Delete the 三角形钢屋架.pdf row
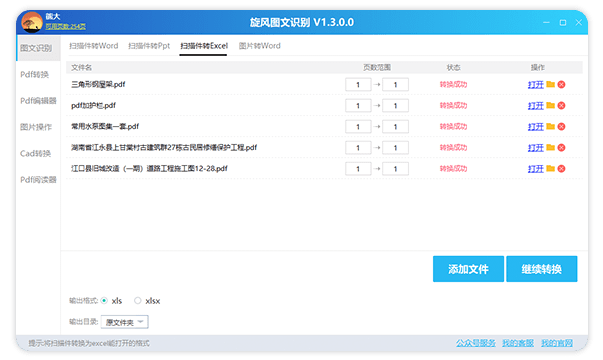 561,85
